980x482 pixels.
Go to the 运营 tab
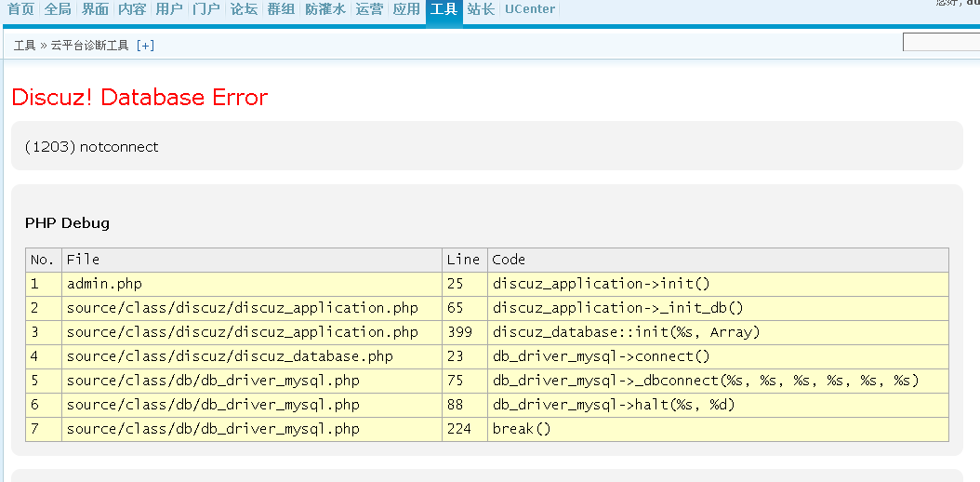pyautogui.click(x=369, y=9)
